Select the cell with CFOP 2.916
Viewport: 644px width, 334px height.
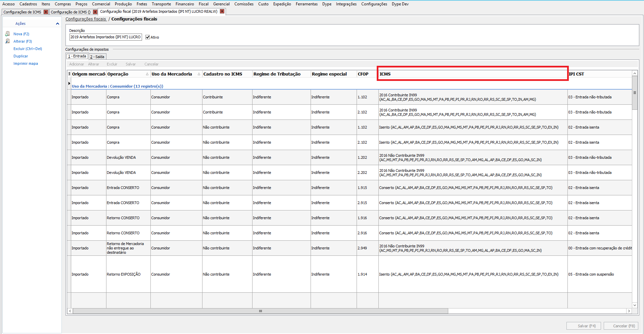click(x=367, y=233)
